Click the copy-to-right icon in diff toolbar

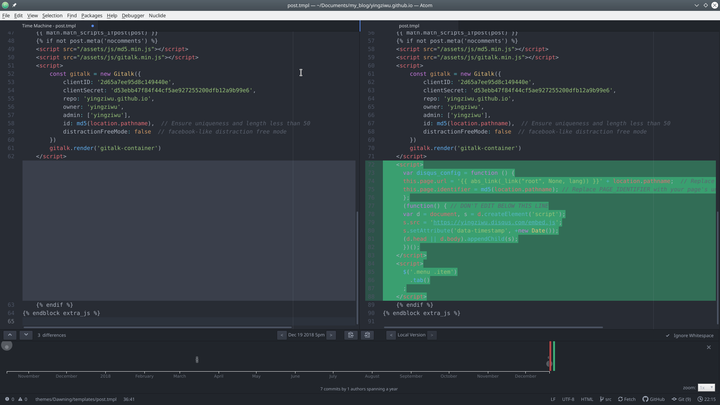[x=351, y=335]
